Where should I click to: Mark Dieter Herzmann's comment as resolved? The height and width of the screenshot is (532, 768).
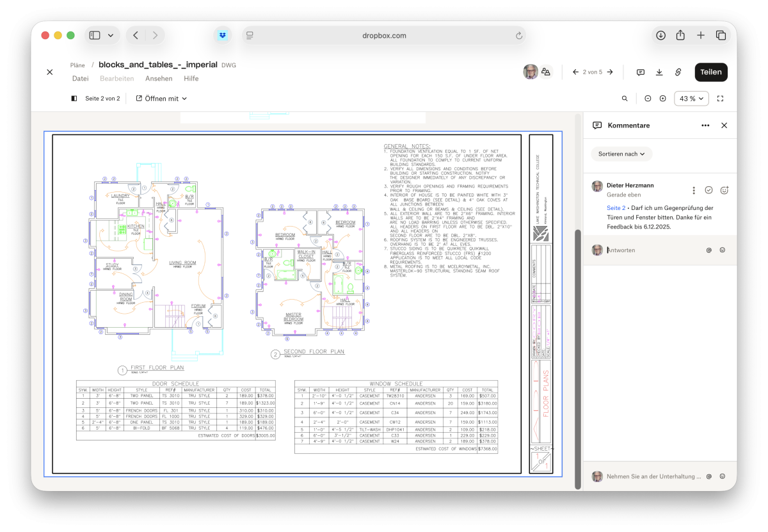point(709,190)
